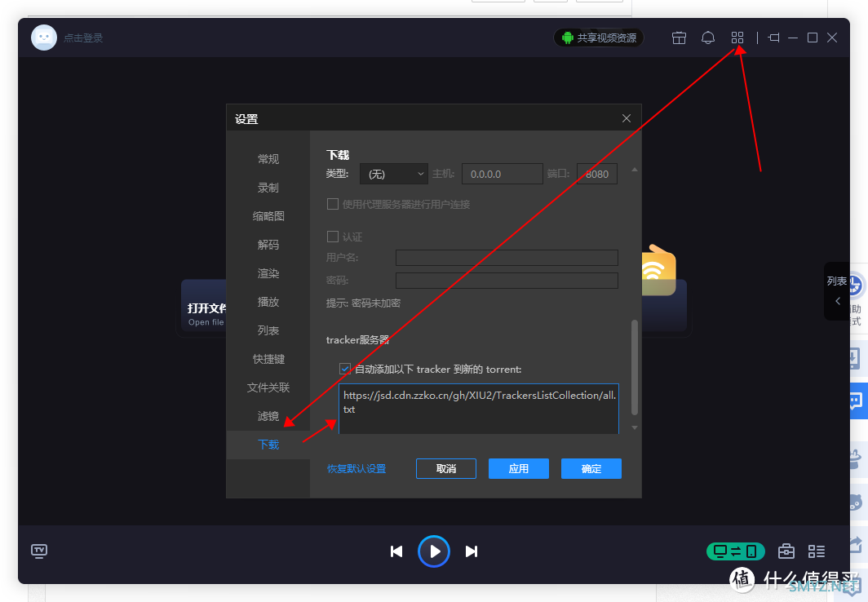
Task: Enable the 认证 checkbox
Action: pyautogui.click(x=333, y=237)
